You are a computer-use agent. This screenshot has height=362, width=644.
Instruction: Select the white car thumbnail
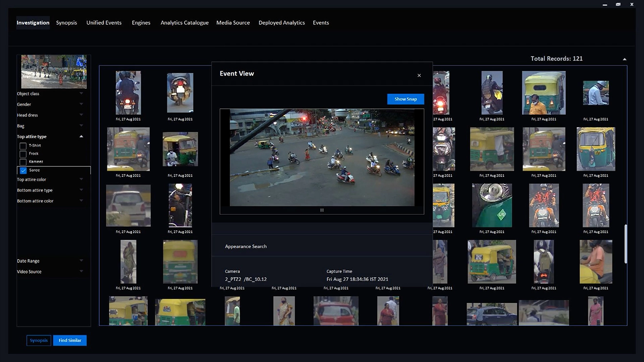pos(128,205)
